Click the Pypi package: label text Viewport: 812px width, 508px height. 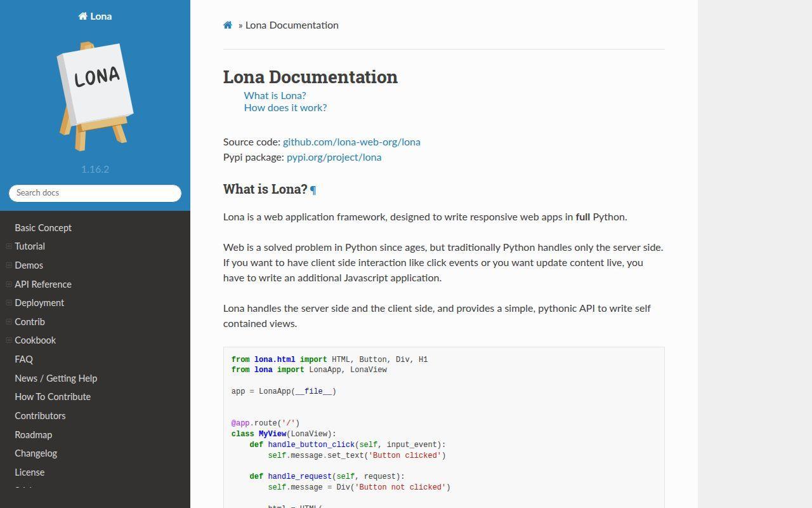point(254,157)
